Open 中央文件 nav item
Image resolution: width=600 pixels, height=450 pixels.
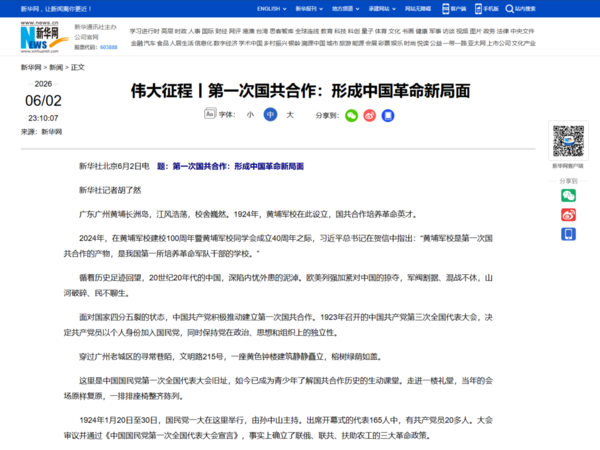[x=522, y=31]
